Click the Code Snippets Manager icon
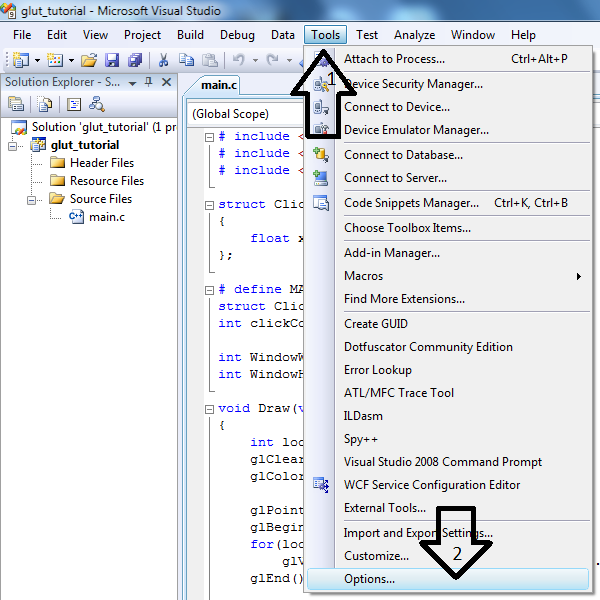The height and width of the screenshot is (600, 600). pos(321,203)
